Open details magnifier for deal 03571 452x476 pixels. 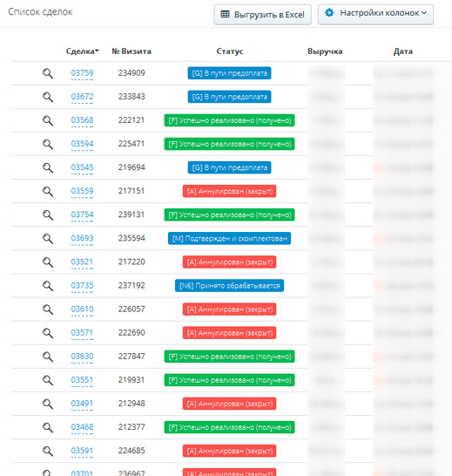tap(48, 333)
